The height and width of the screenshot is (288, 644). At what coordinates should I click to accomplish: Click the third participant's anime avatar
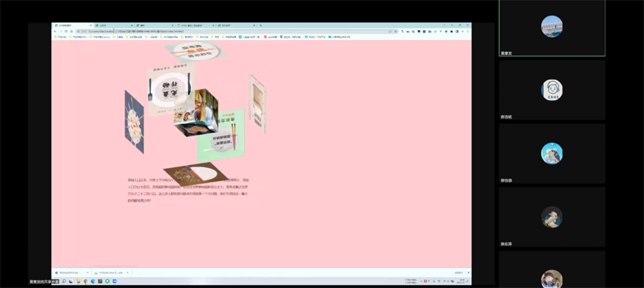click(552, 154)
